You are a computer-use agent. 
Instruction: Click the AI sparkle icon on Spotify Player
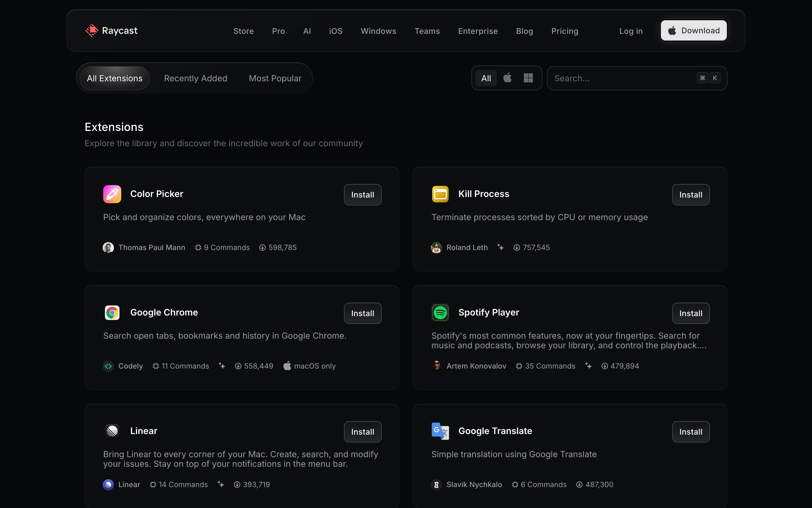click(x=588, y=365)
